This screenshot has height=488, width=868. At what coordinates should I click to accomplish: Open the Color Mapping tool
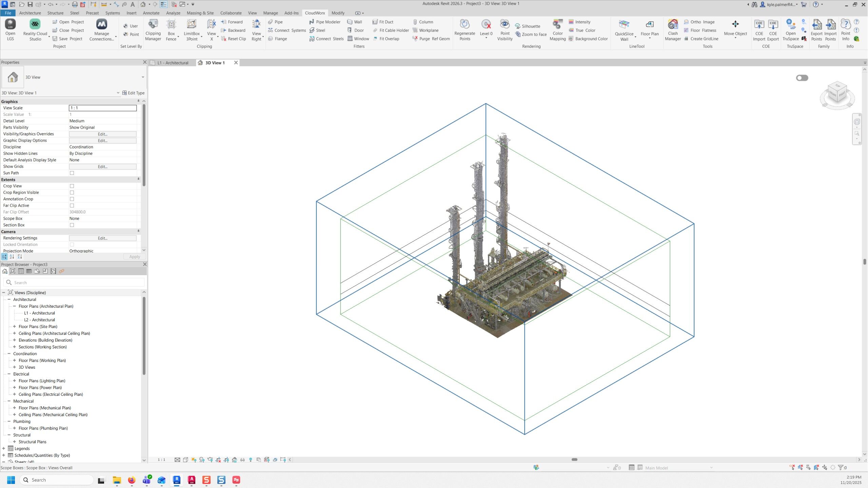557,24
